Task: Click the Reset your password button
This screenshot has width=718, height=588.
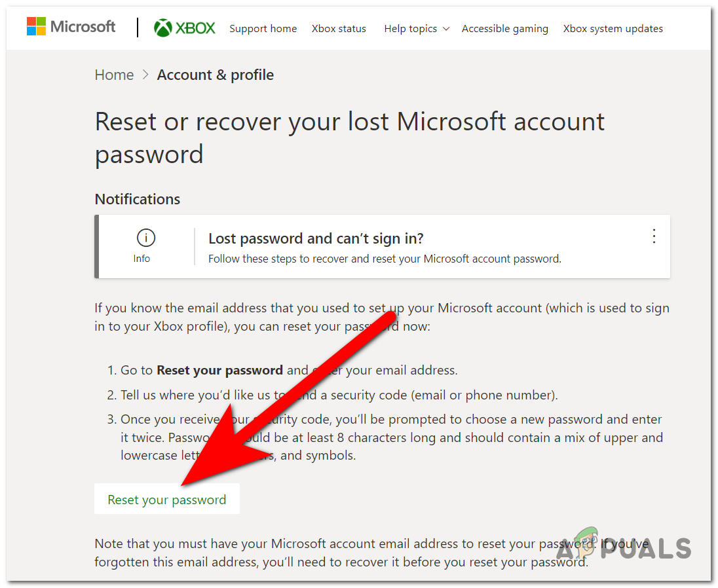Action: (x=166, y=498)
